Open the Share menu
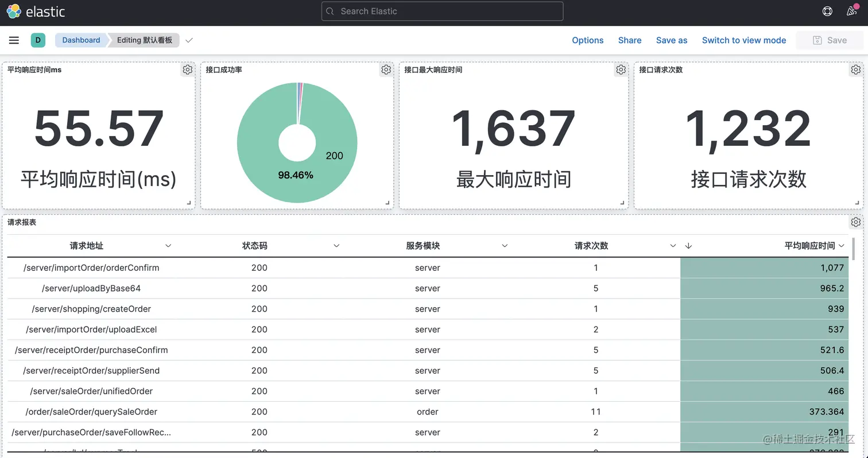The image size is (868, 458). [x=630, y=40]
